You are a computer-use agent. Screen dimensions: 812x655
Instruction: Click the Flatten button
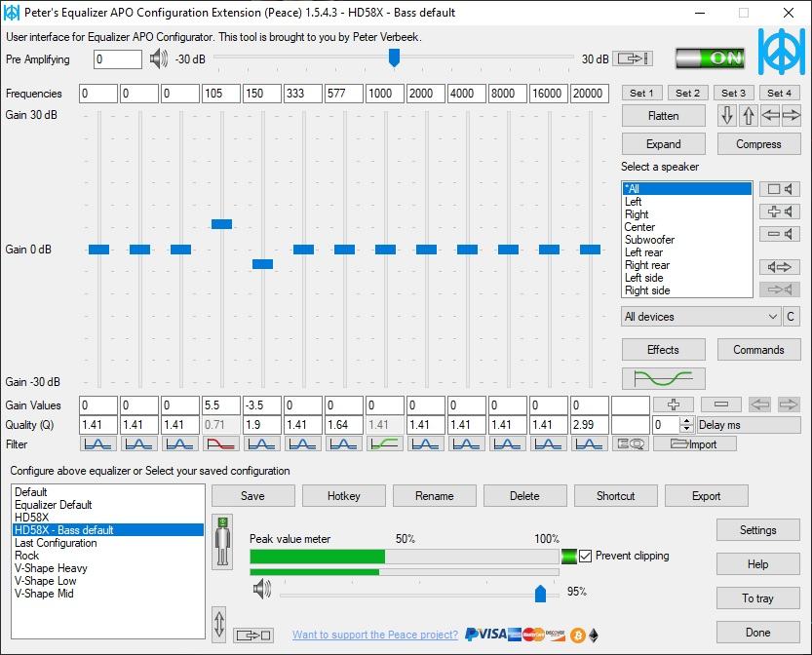coord(664,115)
